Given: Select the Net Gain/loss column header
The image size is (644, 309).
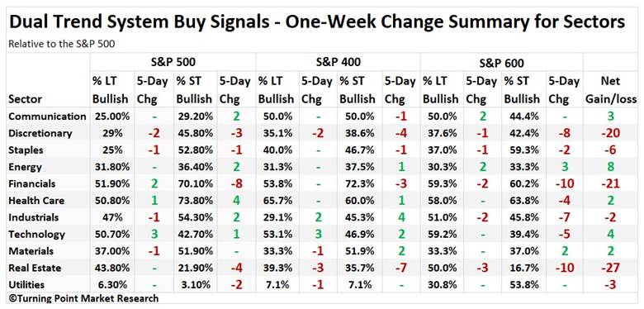Looking at the screenshot, I should pyautogui.click(x=613, y=90).
